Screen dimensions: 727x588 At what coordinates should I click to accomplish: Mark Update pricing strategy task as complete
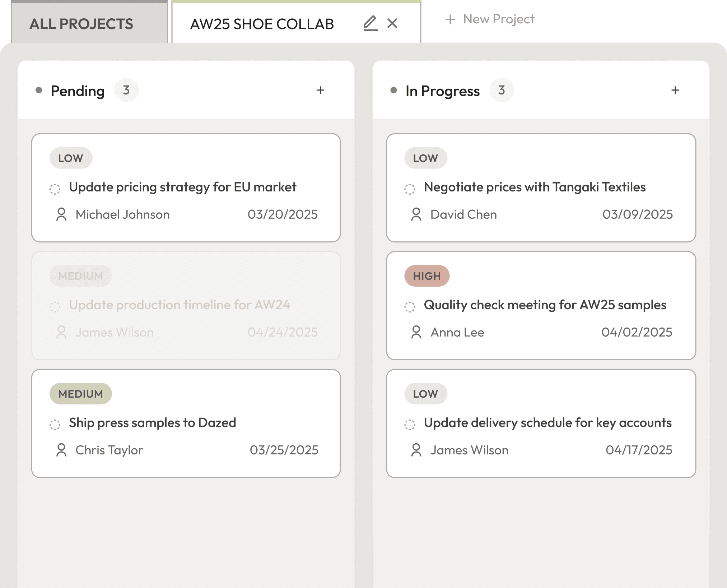click(x=55, y=189)
